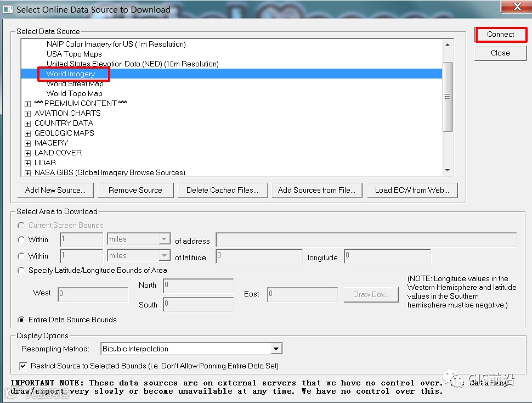Select United States Elevation Data (NED)
Image resolution: width=532 pixels, height=403 pixels.
tap(132, 64)
